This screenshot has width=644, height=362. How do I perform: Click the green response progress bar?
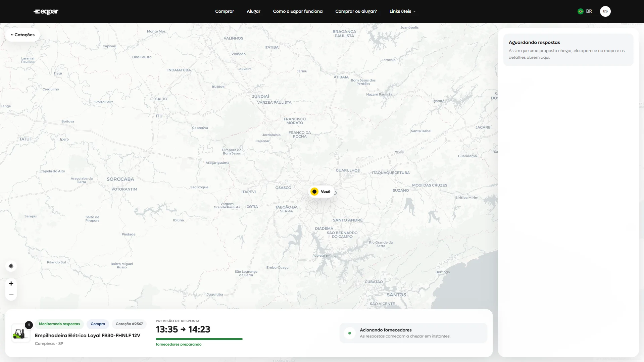(199, 339)
